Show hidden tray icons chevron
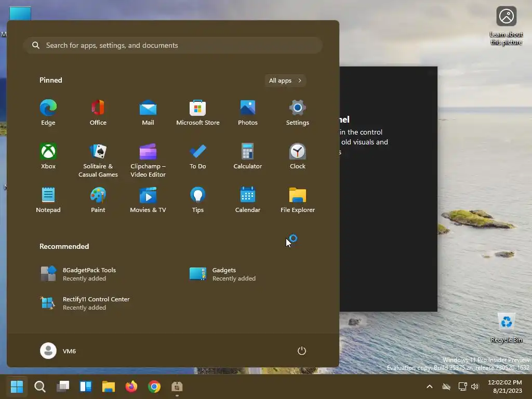 pos(430,387)
